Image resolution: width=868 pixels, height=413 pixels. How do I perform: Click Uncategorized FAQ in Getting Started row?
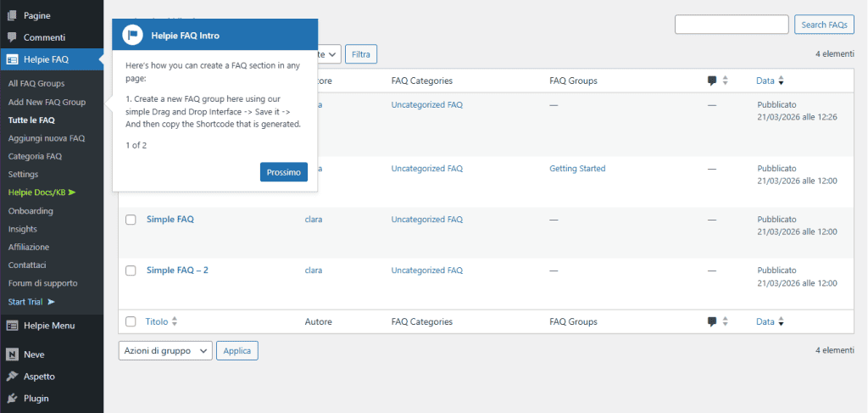tap(427, 168)
